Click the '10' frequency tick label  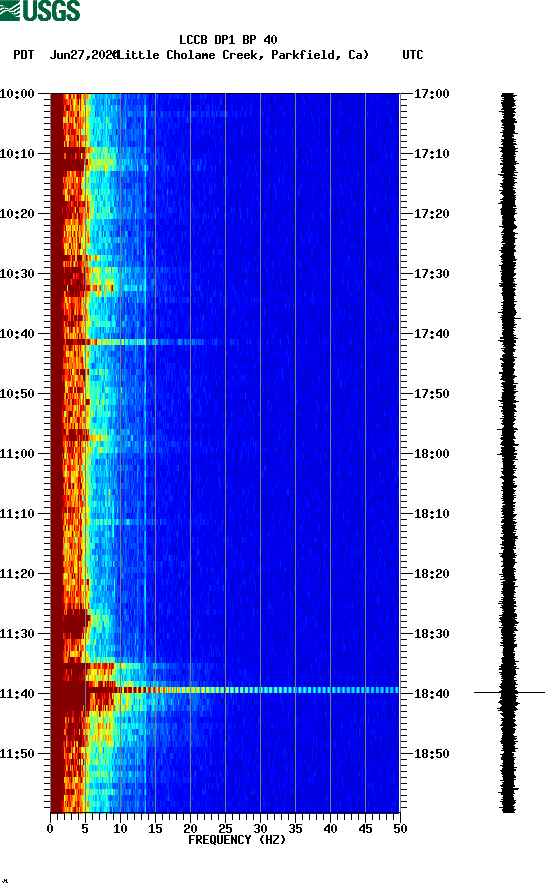tap(120, 829)
